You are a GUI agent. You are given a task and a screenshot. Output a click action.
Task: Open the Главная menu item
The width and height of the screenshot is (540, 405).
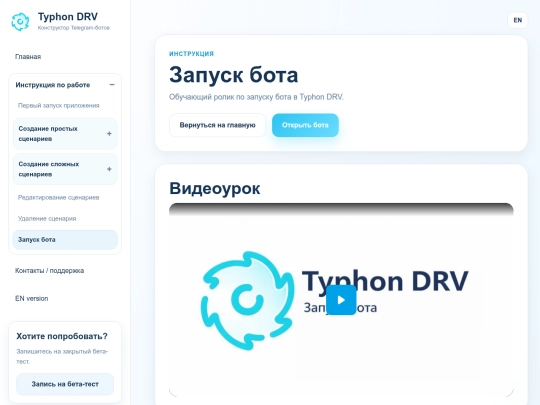[28, 57]
